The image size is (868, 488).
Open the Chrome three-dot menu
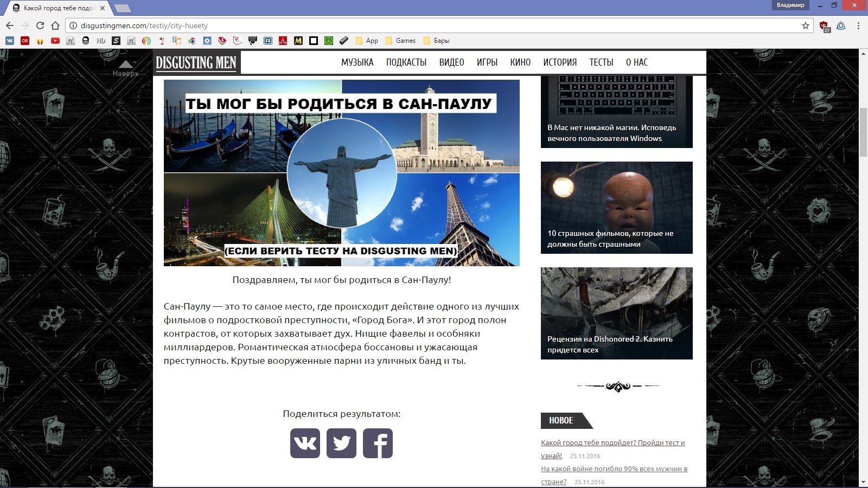coord(858,25)
